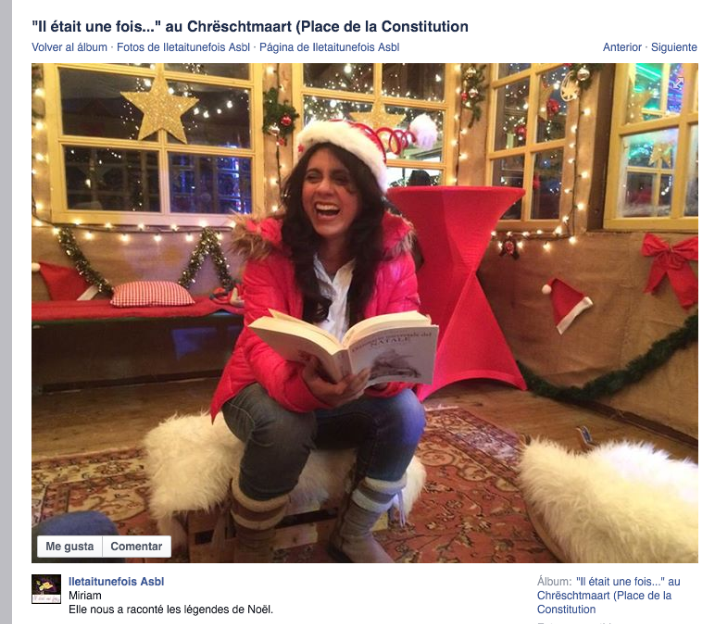Open Página de Iletaitunefois Asbl link

click(329, 47)
